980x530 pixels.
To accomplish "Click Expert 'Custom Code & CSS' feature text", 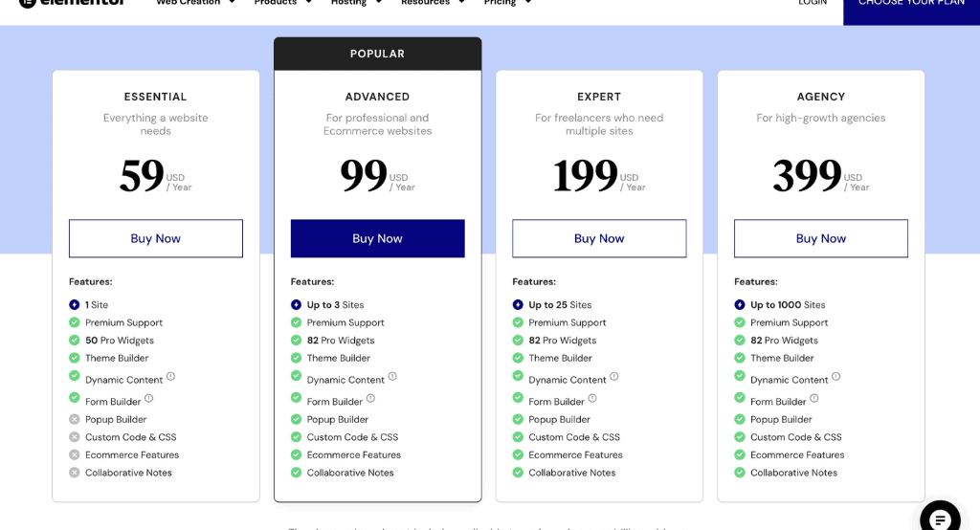I will click(x=574, y=437).
